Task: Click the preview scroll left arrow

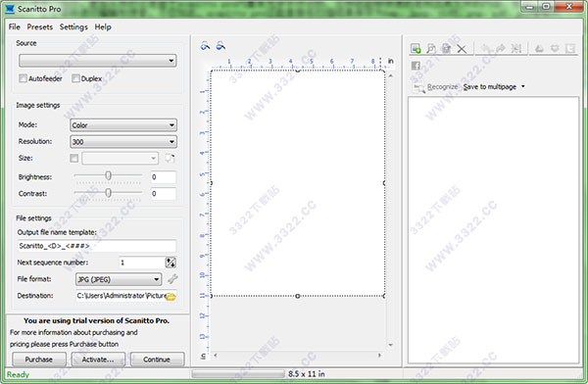Action: click(216, 355)
